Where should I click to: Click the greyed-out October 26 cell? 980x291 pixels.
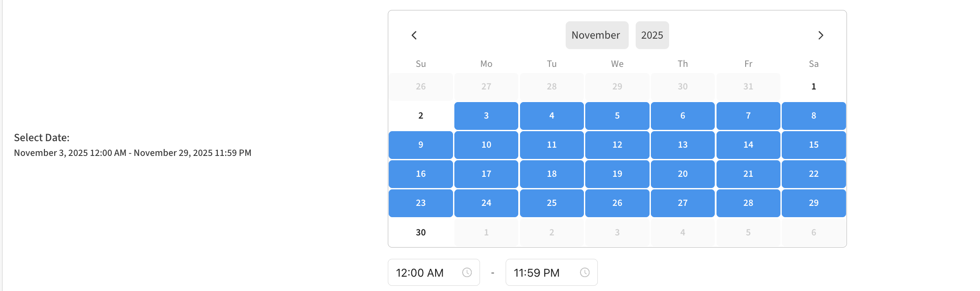420,86
